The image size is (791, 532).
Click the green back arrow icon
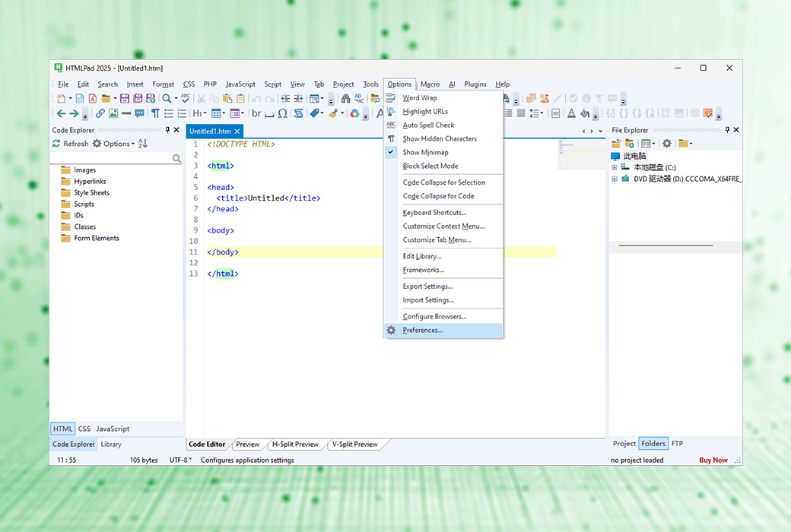tap(61, 113)
